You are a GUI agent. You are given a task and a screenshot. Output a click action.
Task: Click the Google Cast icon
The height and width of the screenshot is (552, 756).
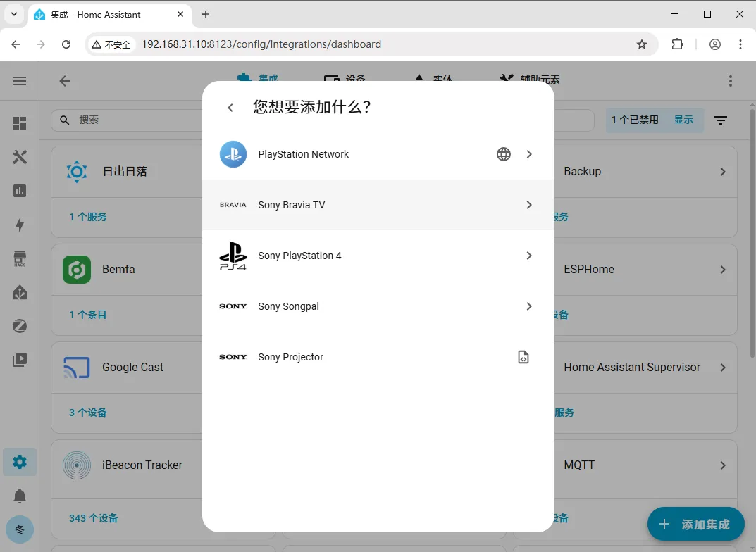coord(77,368)
